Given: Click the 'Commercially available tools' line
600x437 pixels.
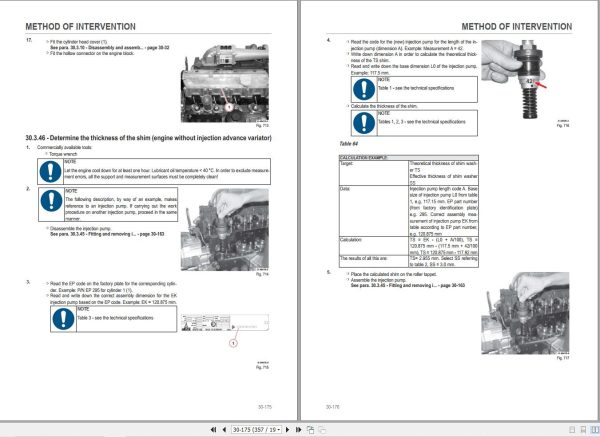Looking at the screenshot, I should click(x=64, y=147).
